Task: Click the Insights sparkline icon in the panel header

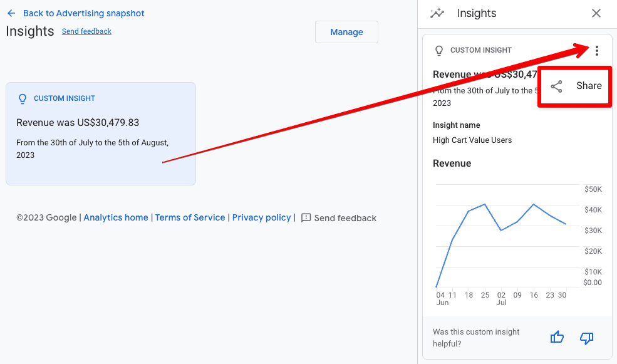Action: click(437, 13)
